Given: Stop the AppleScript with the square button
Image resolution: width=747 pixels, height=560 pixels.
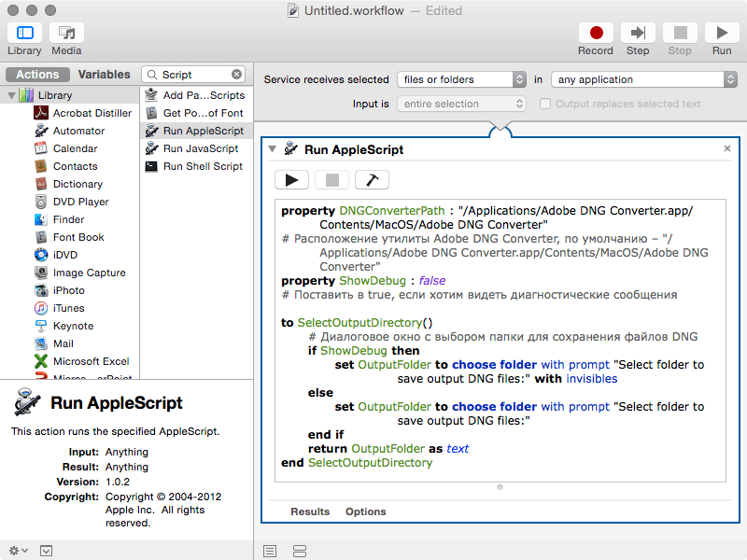Looking at the screenshot, I should (331, 180).
